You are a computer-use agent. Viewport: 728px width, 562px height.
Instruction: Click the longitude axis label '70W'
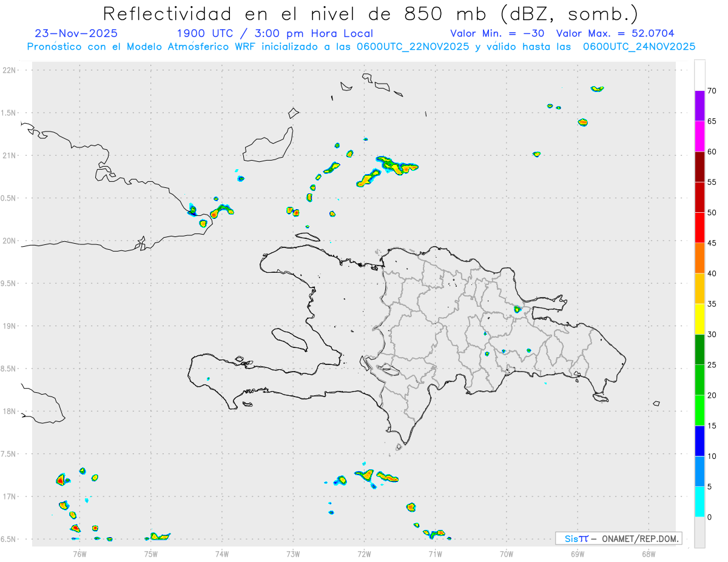(x=507, y=553)
